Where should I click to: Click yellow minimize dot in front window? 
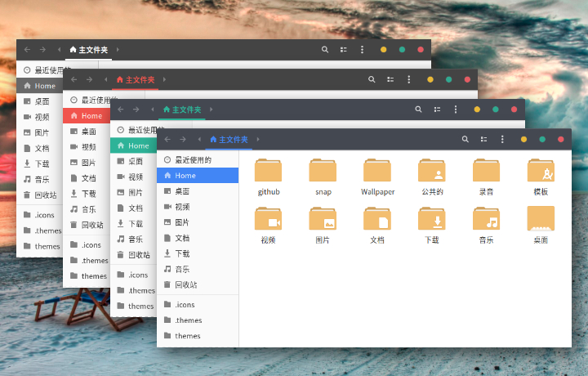coord(523,139)
